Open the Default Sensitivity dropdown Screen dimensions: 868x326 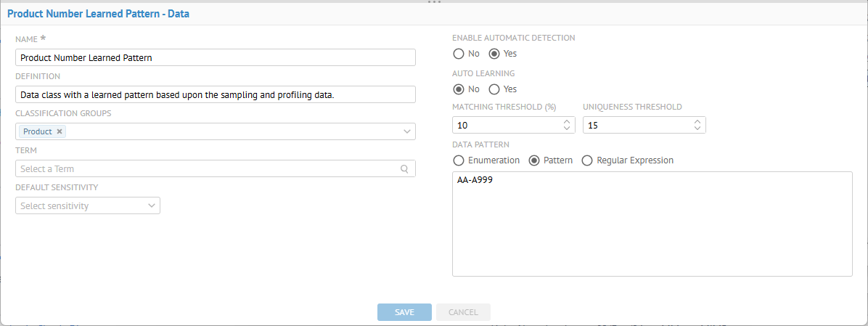pyautogui.click(x=87, y=205)
